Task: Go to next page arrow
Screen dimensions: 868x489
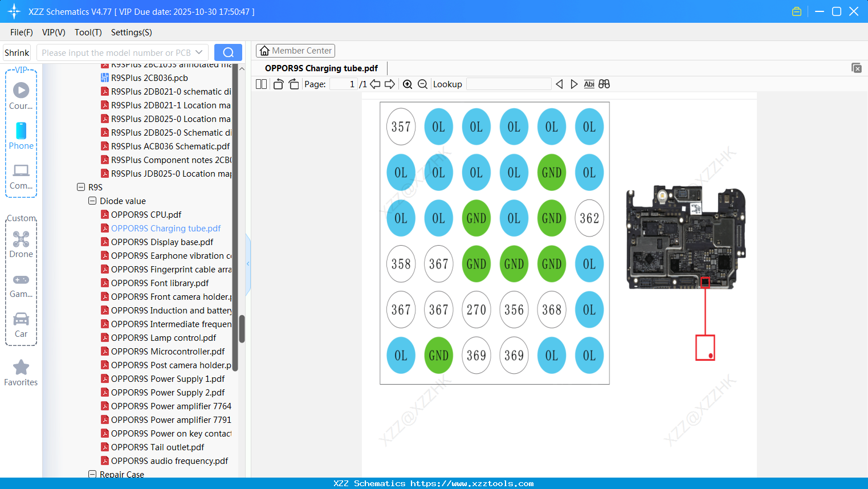Action: point(390,84)
